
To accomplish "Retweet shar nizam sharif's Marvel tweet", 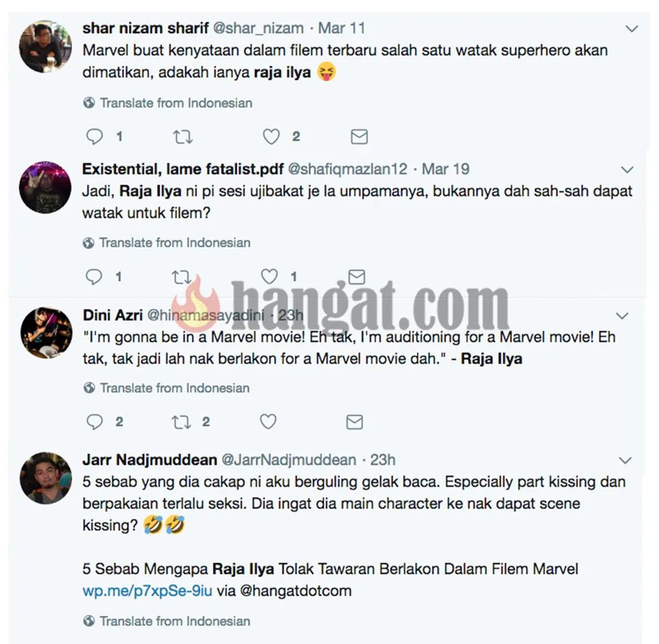I will click(183, 137).
